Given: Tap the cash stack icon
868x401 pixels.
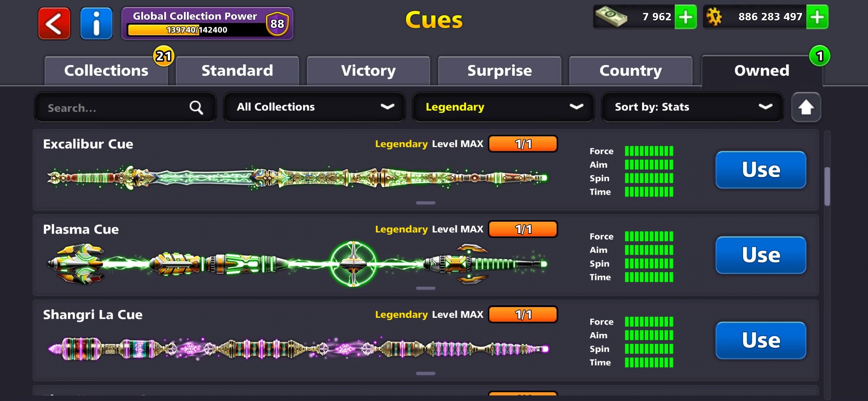Looking at the screenshot, I should (611, 17).
